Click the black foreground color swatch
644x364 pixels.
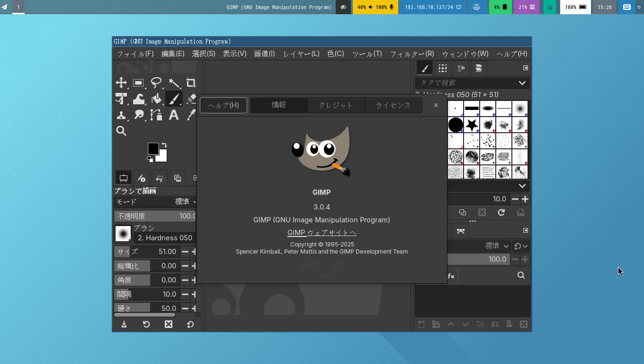click(x=153, y=149)
